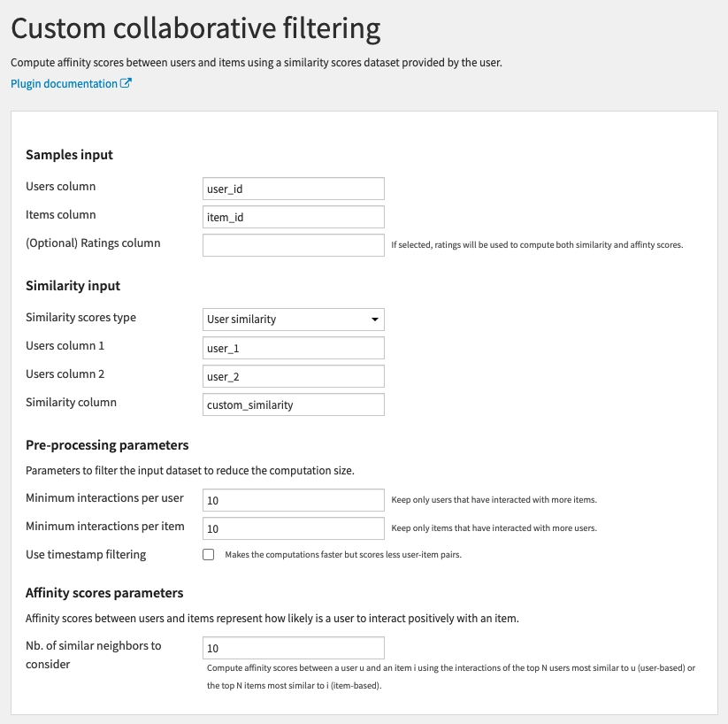The height and width of the screenshot is (724, 728).
Task: Focus the Minimum interactions per user field
Action: 293,500
